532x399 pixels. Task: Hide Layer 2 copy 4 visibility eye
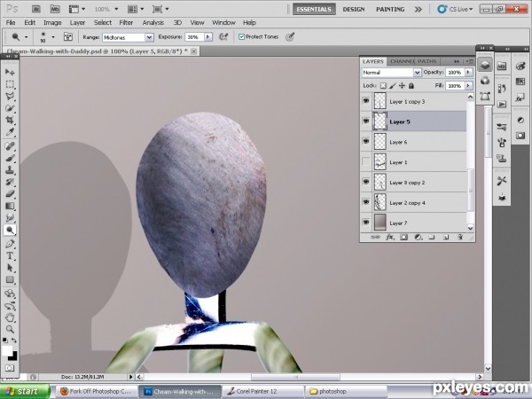pyautogui.click(x=365, y=202)
